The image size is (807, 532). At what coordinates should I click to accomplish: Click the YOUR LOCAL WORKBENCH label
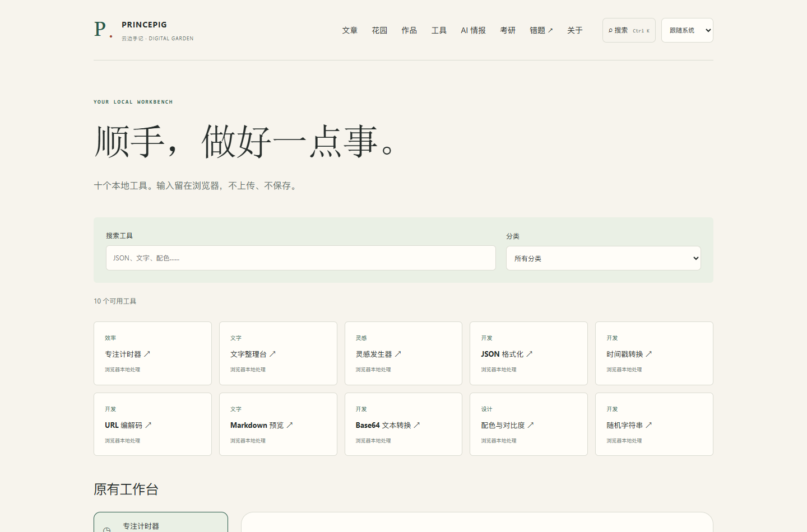[133, 102]
